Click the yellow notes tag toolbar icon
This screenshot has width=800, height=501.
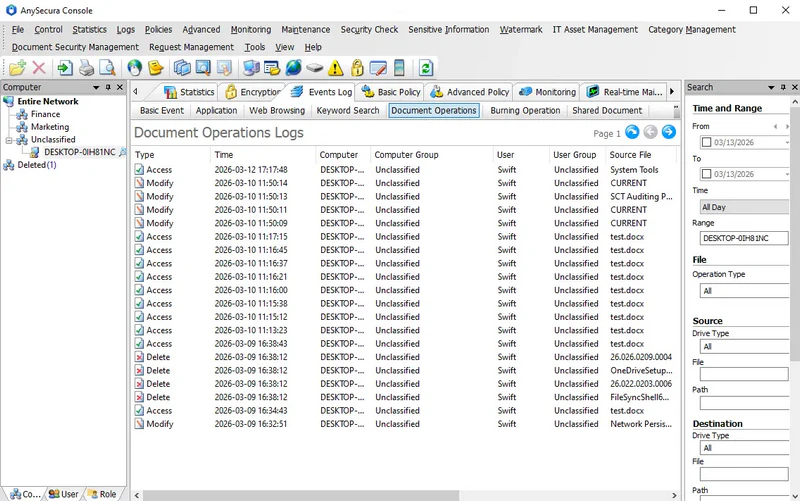[x=156, y=68]
